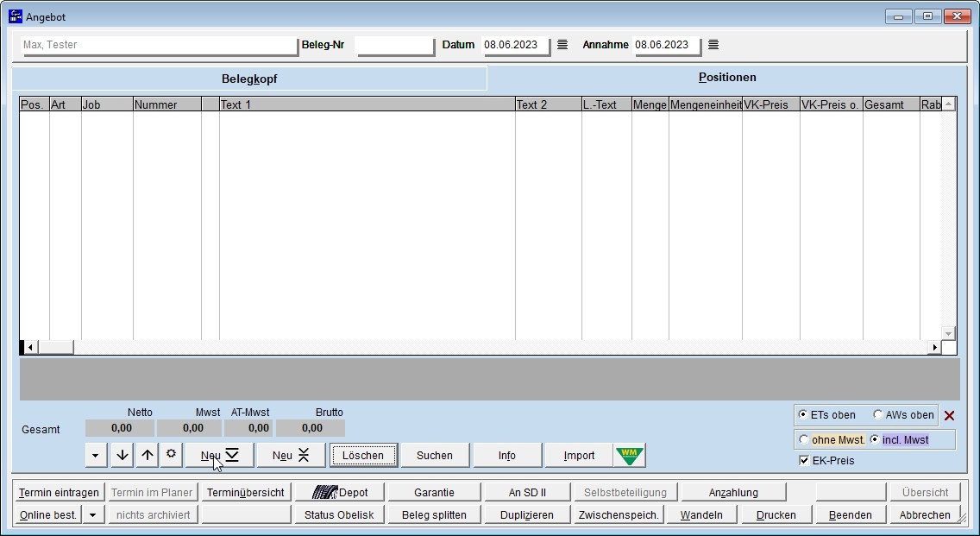The width and height of the screenshot is (980, 536).
Task: Click the VK-Preis column header
Action: [770, 104]
